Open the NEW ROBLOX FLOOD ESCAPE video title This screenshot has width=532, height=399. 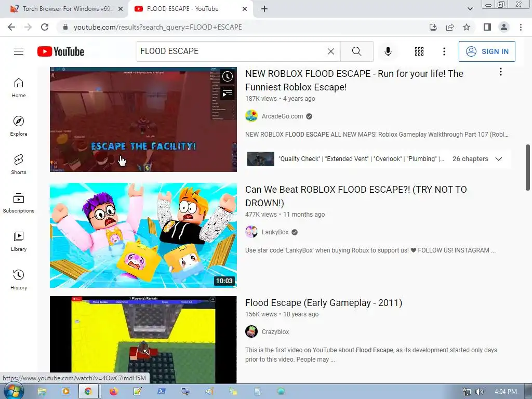pyautogui.click(x=354, y=81)
